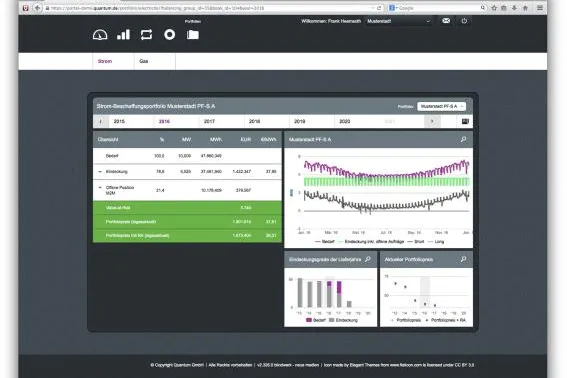
Task: Select year 2019
Action: (x=300, y=121)
